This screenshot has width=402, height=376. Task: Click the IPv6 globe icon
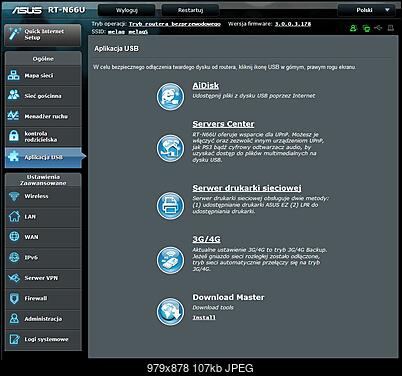tap(14, 257)
